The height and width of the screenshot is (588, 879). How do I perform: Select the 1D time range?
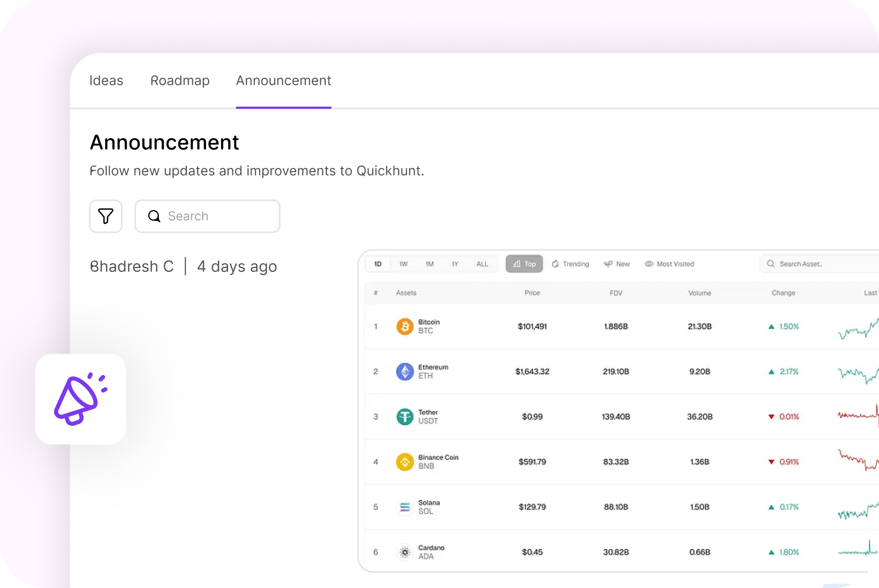click(x=378, y=264)
